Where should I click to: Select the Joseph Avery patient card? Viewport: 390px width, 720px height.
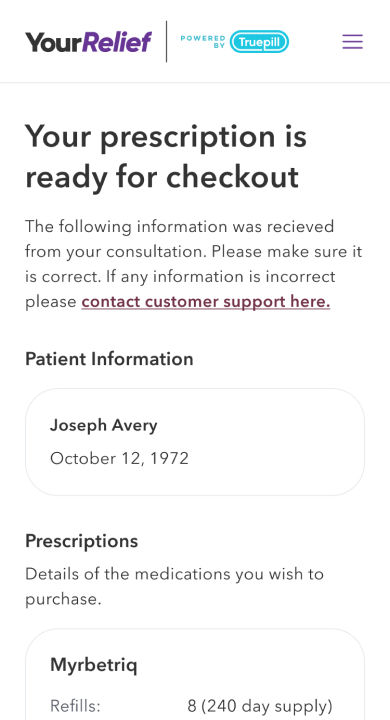[x=195, y=442]
